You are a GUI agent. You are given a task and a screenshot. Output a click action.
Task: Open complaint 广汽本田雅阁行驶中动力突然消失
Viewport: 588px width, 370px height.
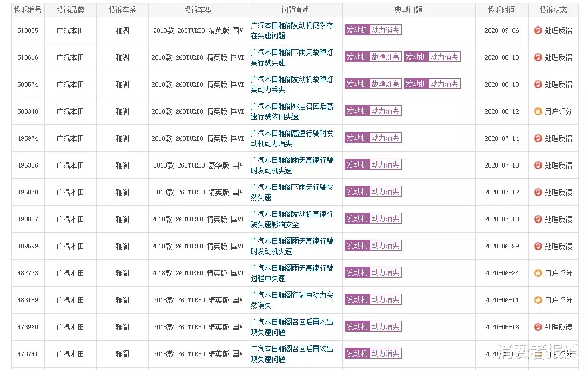(x=292, y=300)
